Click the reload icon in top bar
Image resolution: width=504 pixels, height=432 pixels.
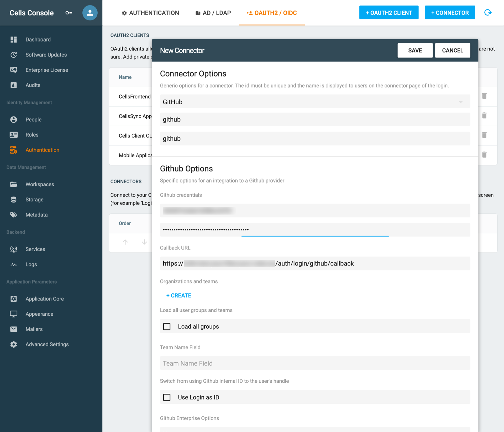(x=488, y=13)
